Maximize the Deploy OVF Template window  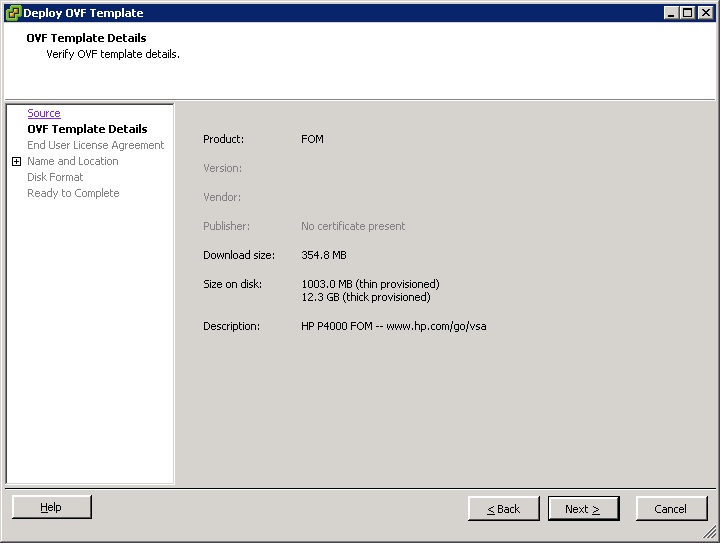pyautogui.click(x=688, y=13)
